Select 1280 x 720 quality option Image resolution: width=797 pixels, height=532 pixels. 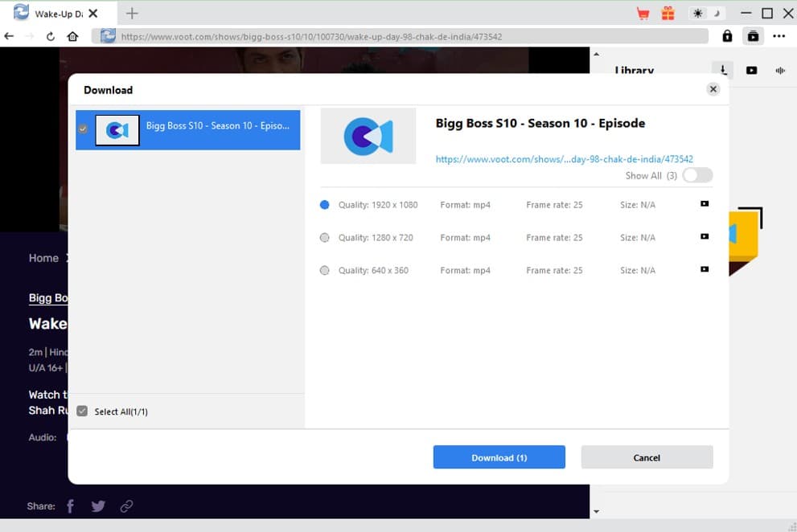pos(325,238)
